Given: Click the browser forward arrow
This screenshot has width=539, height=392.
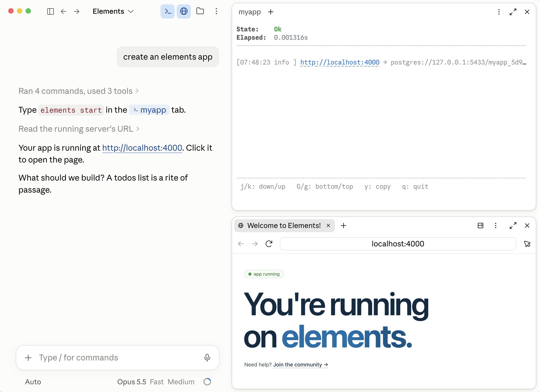Looking at the screenshot, I should [255, 244].
